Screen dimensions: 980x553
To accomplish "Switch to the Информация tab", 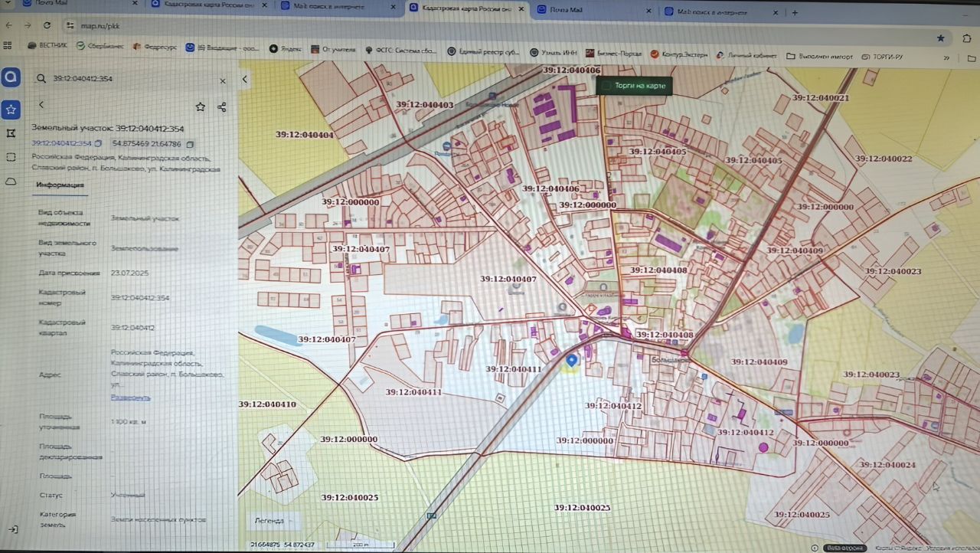I will click(x=60, y=185).
